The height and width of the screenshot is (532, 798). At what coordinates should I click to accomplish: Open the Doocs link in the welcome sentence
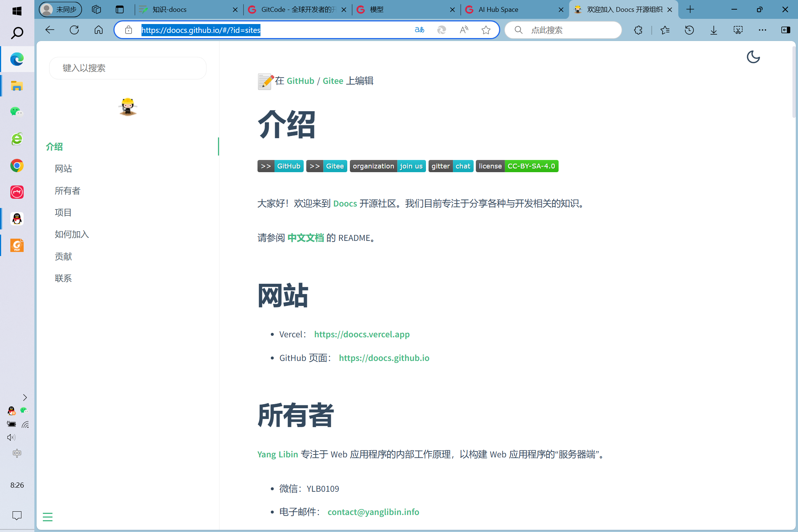(345, 204)
